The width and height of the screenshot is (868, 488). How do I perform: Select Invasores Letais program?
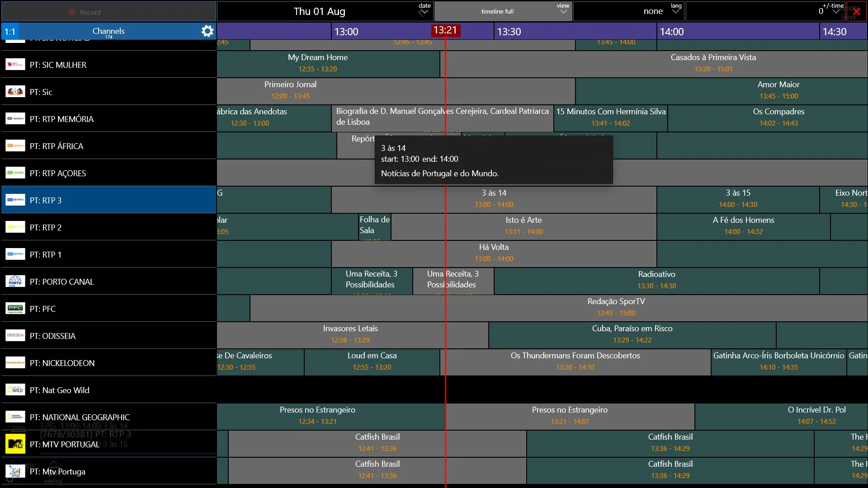(x=353, y=335)
